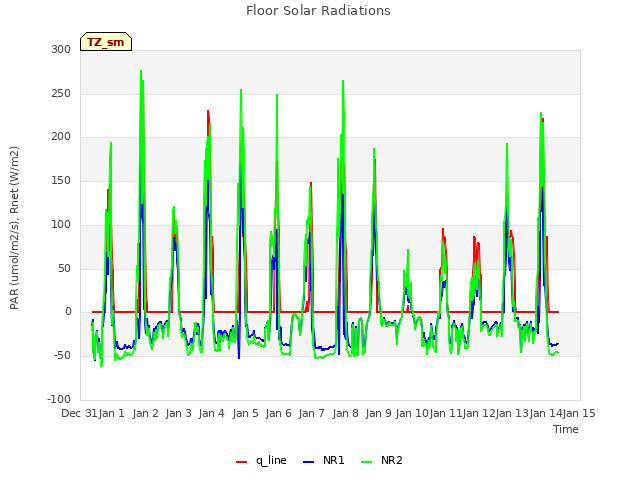Click the -100 y-axis value
The width and height of the screenshot is (640, 480).
click(59, 399)
